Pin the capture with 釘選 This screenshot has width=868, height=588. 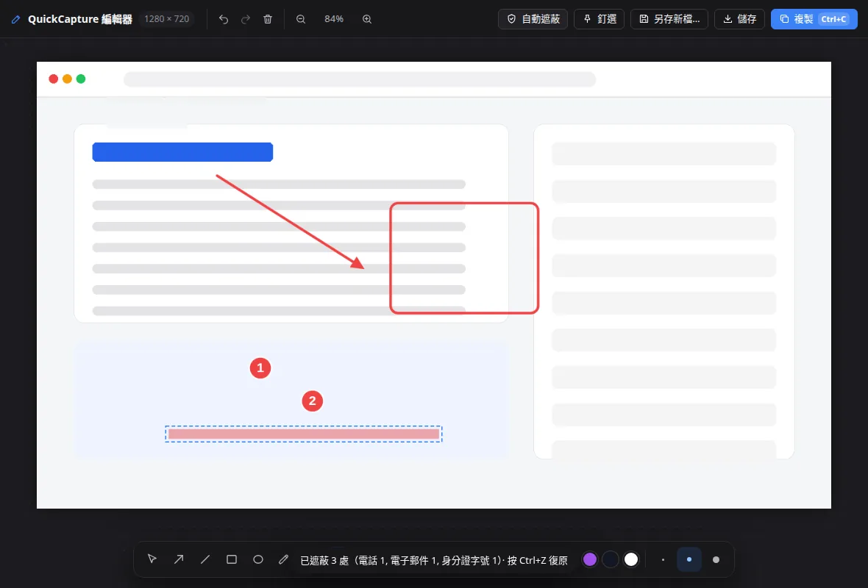point(600,19)
